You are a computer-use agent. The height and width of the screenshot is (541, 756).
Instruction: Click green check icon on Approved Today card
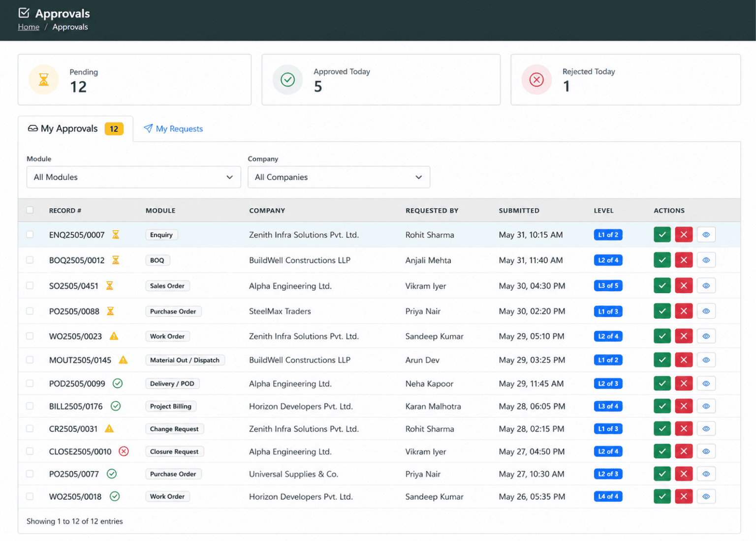pyautogui.click(x=288, y=80)
